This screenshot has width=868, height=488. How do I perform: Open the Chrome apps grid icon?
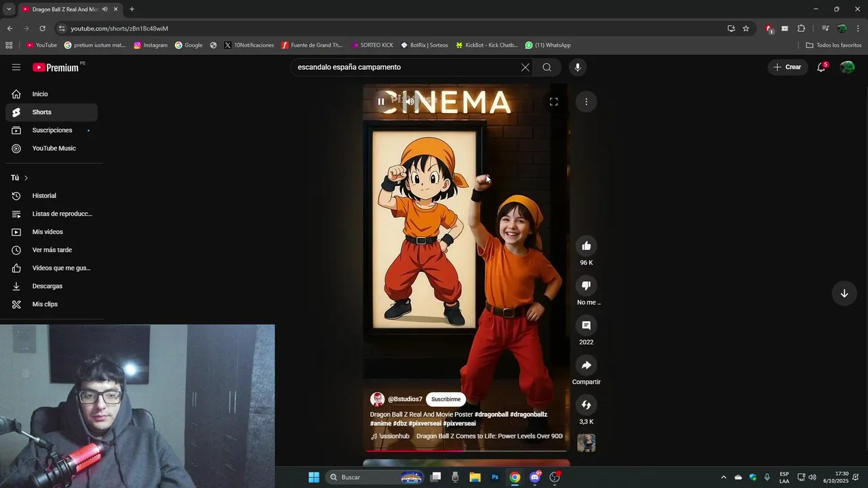[x=9, y=45]
